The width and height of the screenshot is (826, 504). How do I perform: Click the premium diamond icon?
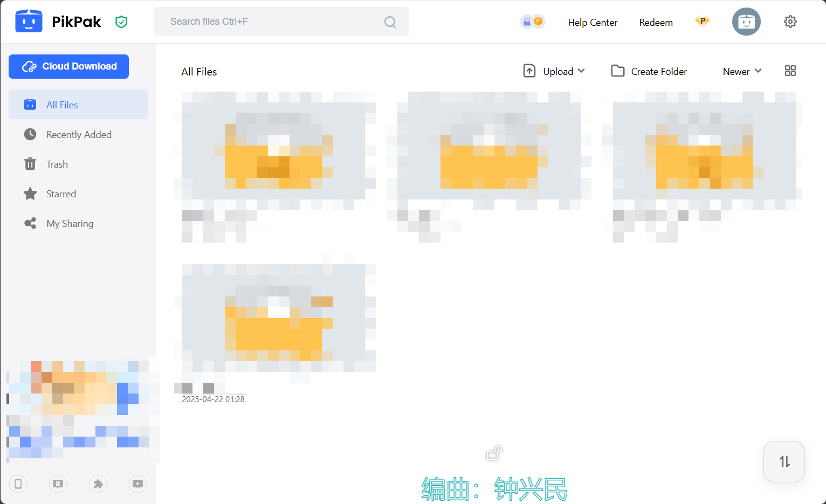coord(702,22)
